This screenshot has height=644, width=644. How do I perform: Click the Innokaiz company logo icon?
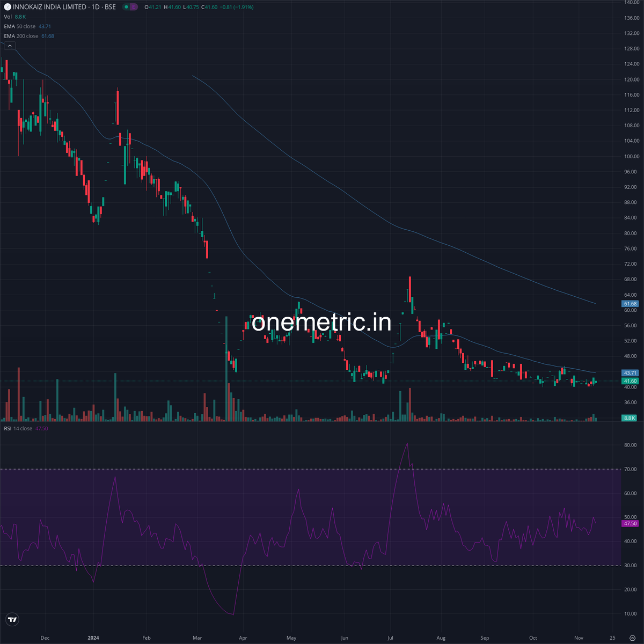[7, 7]
